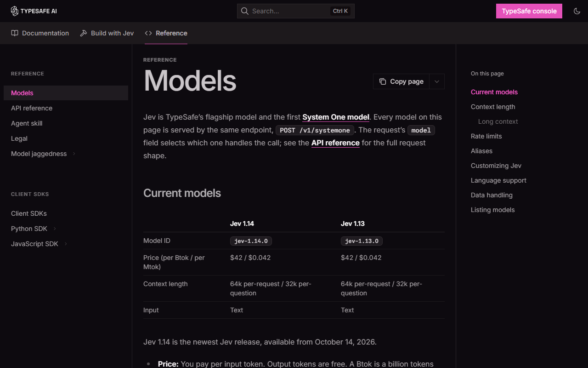
Task: Expand the Python SDK section
Action: tap(55, 229)
